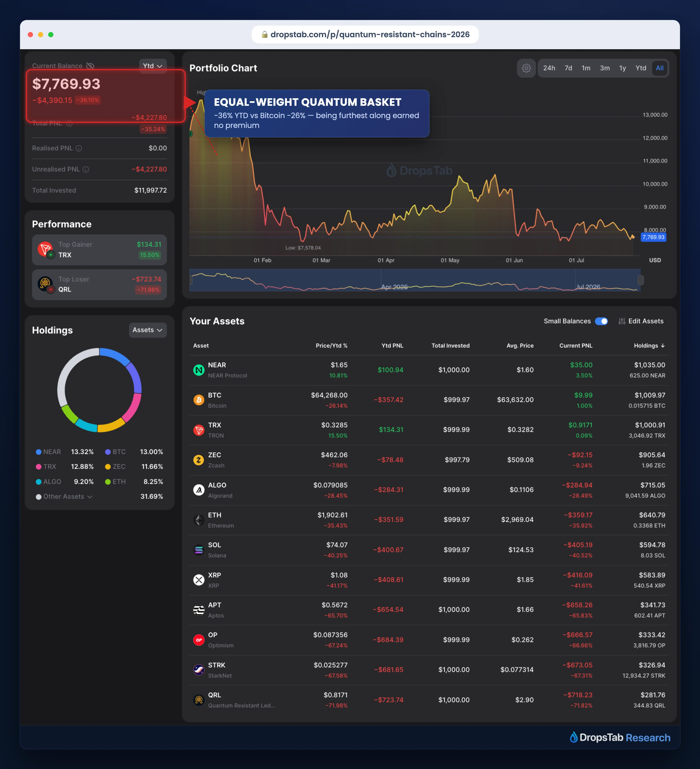Click the Solana coin icon
The height and width of the screenshot is (769, 700).
pyautogui.click(x=199, y=550)
